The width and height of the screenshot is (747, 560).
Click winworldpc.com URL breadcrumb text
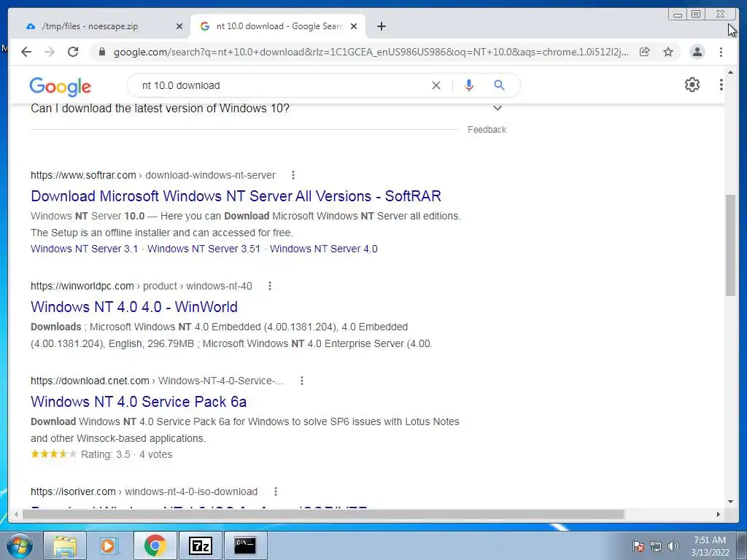point(141,286)
